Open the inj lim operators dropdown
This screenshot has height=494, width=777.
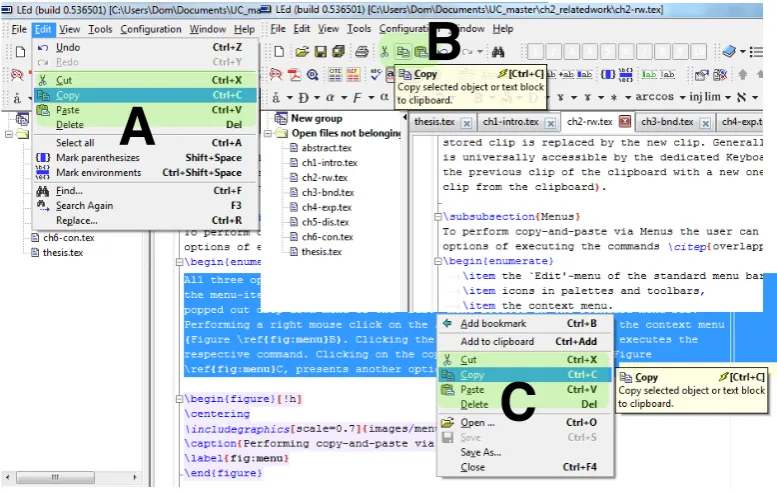click(x=727, y=98)
